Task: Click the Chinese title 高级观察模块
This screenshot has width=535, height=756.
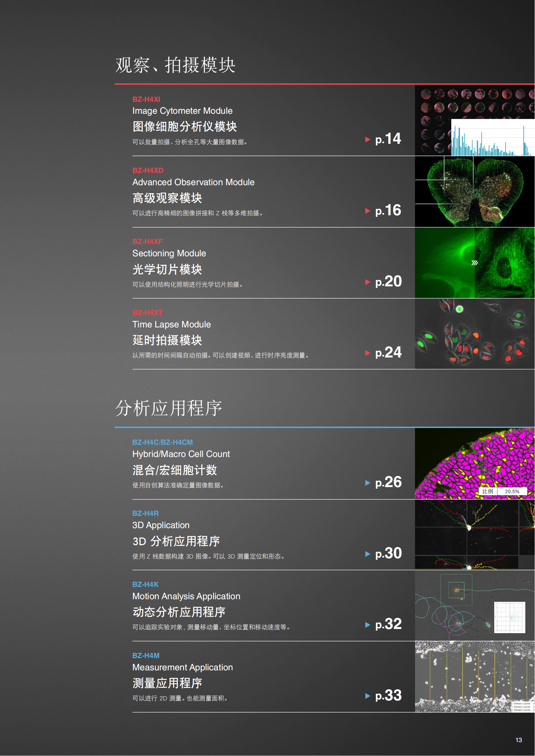Action: (167, 198)
